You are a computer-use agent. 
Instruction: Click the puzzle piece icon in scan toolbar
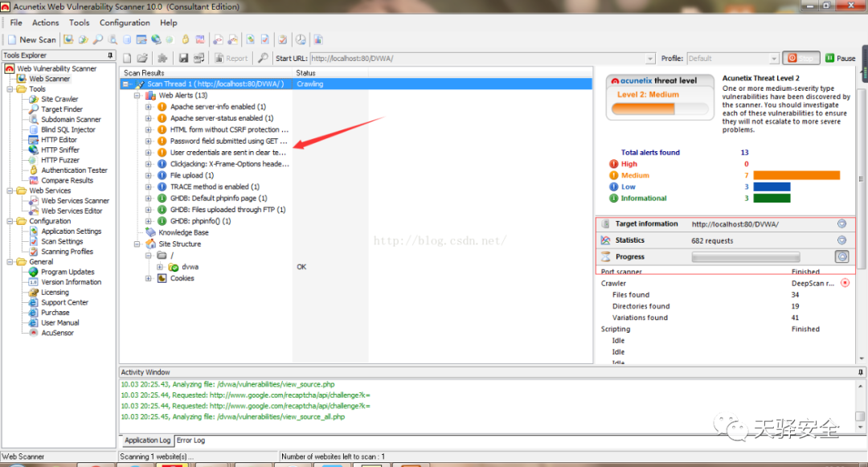[x=162, y=58]
